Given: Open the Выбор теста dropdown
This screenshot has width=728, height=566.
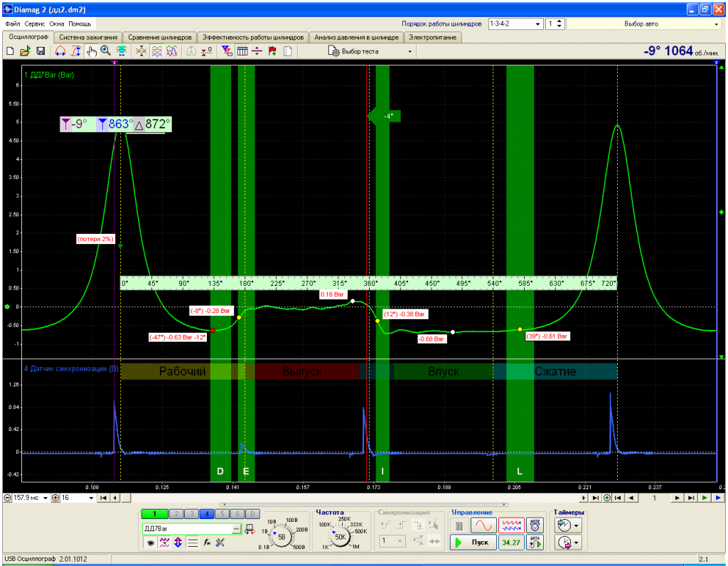Looking at the screenshot, I should tap(370, 51).
